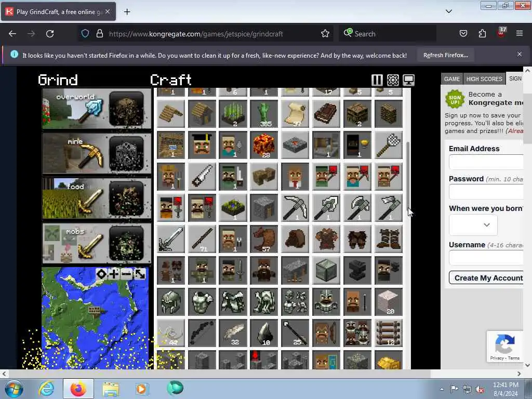Select the lava block showing 28

(x=264, y=145)
